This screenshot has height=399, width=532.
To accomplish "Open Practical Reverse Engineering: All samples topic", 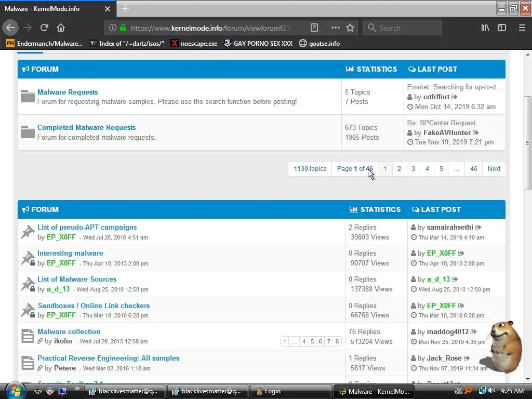I will tap(108, 358).
